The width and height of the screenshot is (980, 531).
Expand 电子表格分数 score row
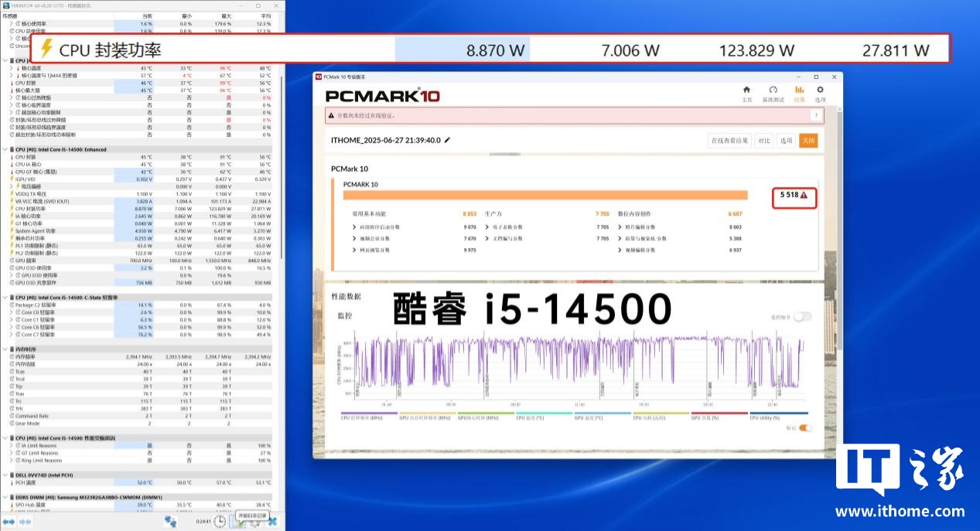(487, 227)
